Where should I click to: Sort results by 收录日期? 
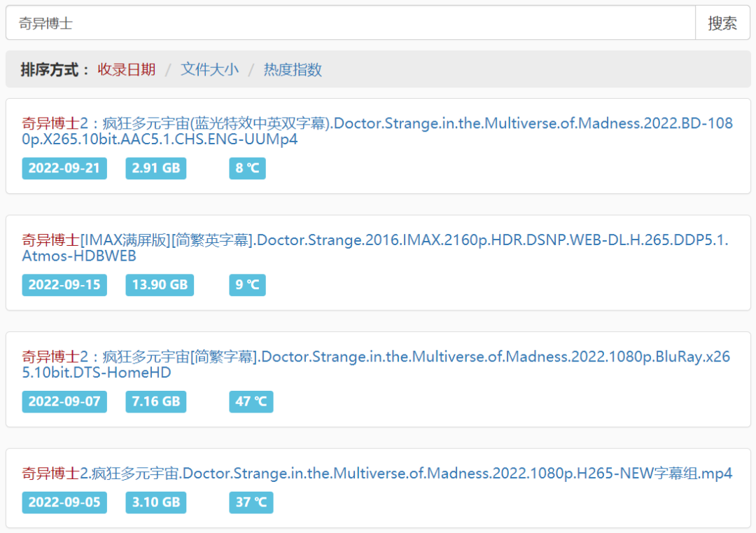[x=126, y=69]
